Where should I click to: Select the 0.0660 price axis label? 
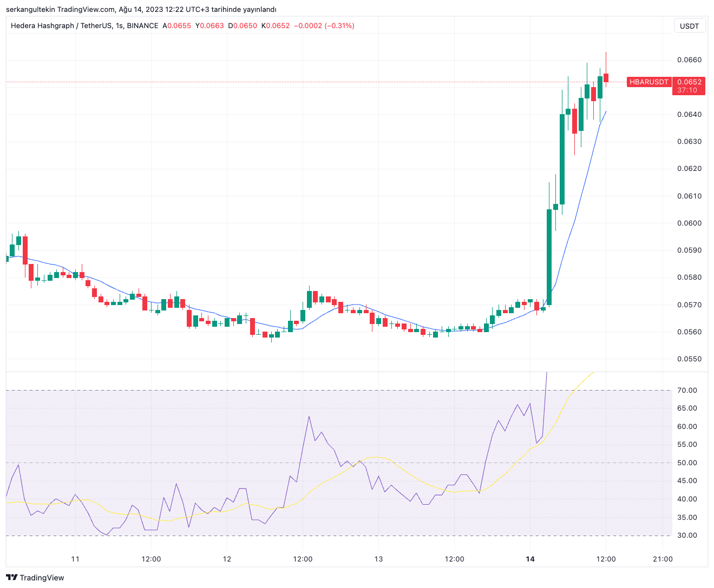pyautogui.click(x=689, y=60)
